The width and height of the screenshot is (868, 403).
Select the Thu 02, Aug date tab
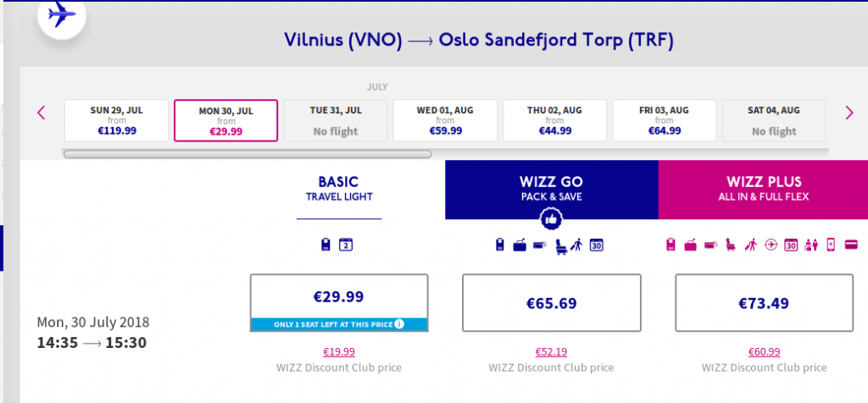[554, 120]
